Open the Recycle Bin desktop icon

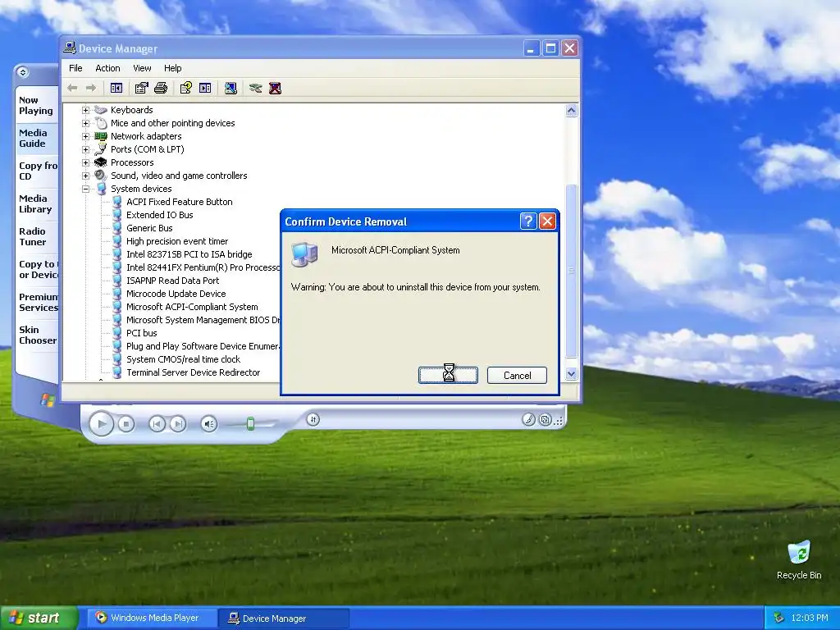click(x=799, y=560)
